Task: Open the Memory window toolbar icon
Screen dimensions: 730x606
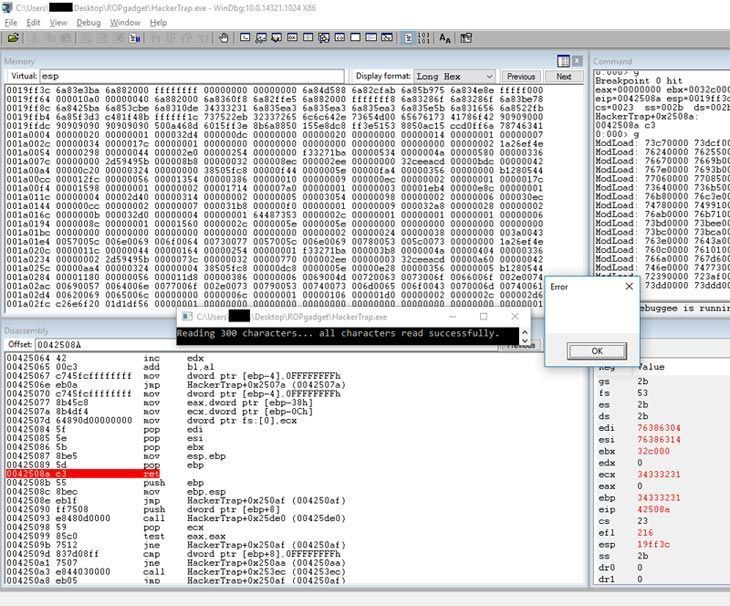Action: point(308,38)
